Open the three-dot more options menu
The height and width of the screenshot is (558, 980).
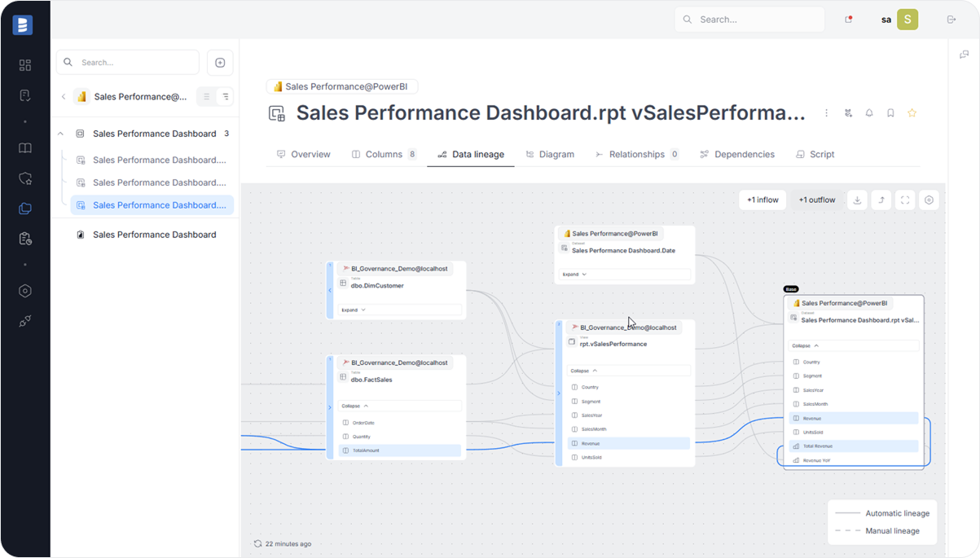point(827,113)
